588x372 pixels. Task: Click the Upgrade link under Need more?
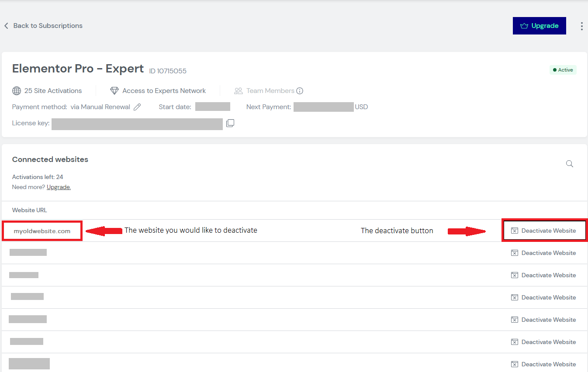click(x=59, y=187)
